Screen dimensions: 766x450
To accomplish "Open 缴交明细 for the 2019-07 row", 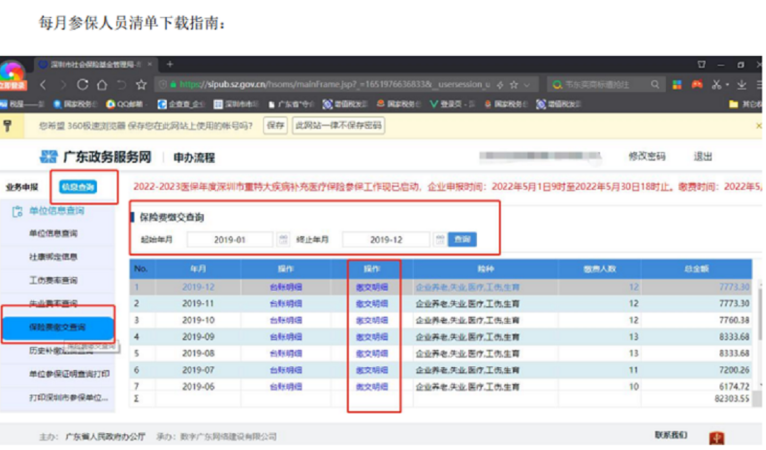I will click(372, 370).
